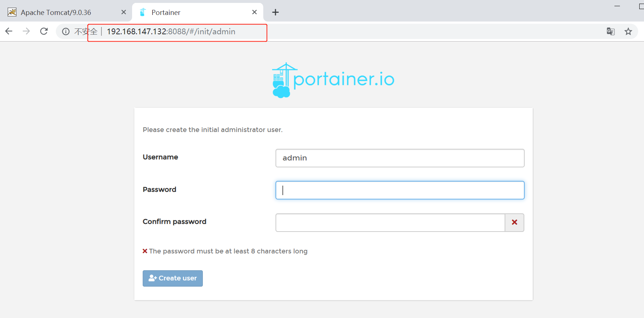Click 'Please create the initial administrator user.' text
Screen dimensions: 644x318
click(213, 130)
